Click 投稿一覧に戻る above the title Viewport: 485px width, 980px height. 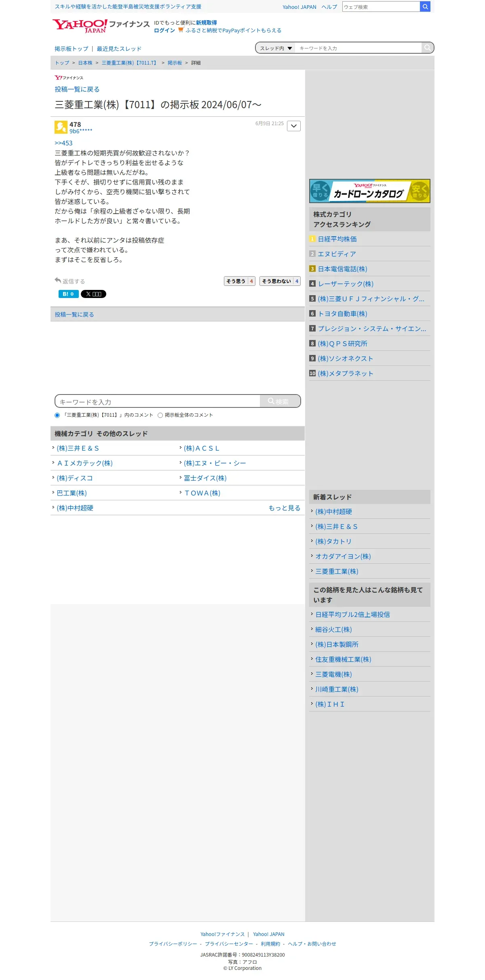click(77, 89)
